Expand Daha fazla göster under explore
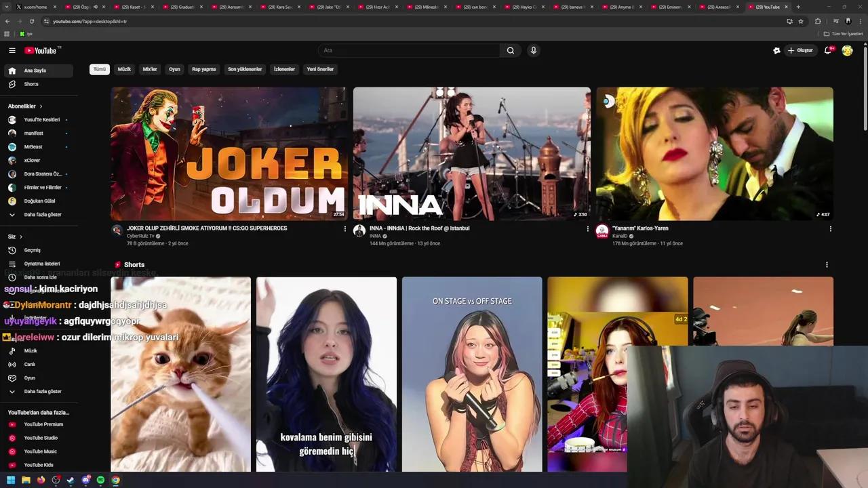 click(x=37, y=392)
